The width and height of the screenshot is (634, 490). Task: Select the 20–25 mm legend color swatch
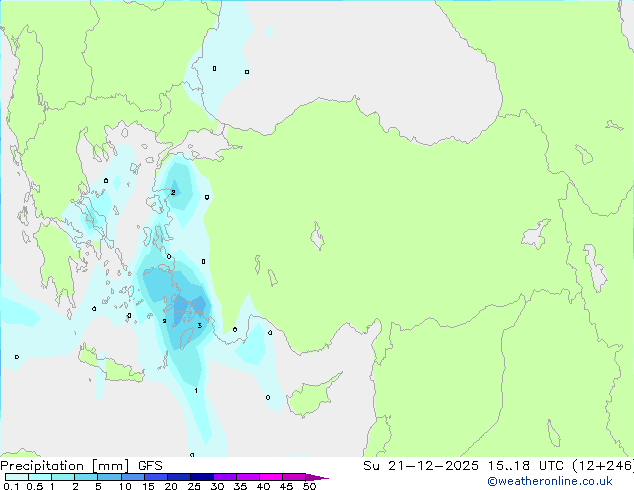[178, 477]
